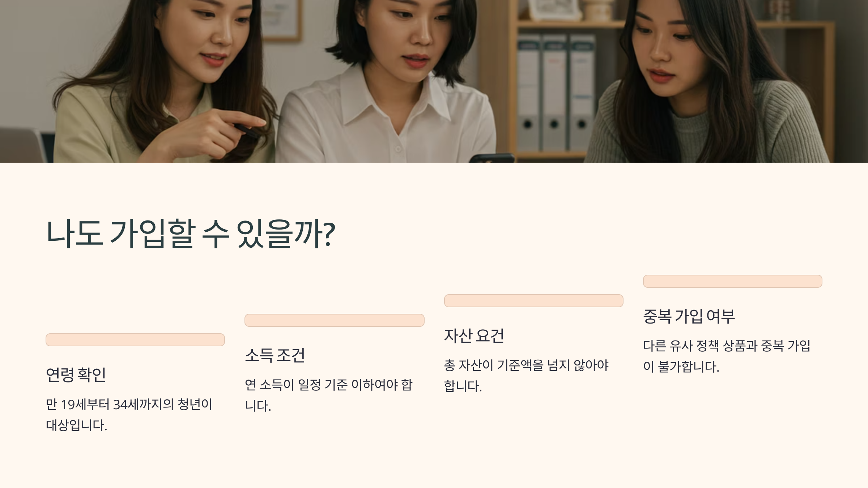The width and height of the screenshot is (868, 488).
Task: Click the text 만 19세부터 34세까지의 청년이 대상입니다
Action: point(129,415)
